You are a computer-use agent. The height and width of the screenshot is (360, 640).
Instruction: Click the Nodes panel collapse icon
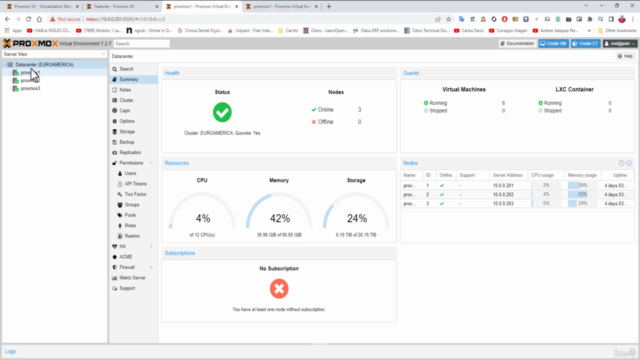[x=622, y=163]
